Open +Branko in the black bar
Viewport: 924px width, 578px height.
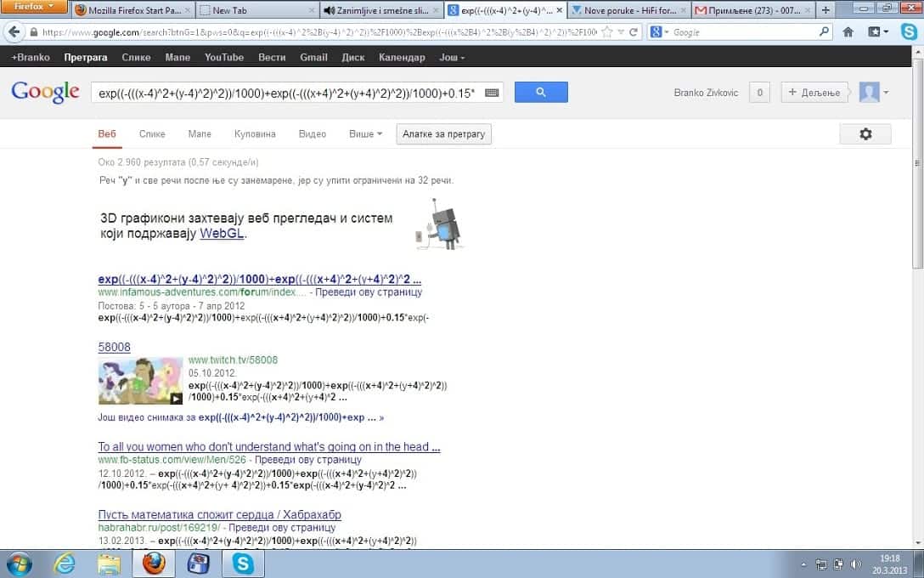pos(31,57)
